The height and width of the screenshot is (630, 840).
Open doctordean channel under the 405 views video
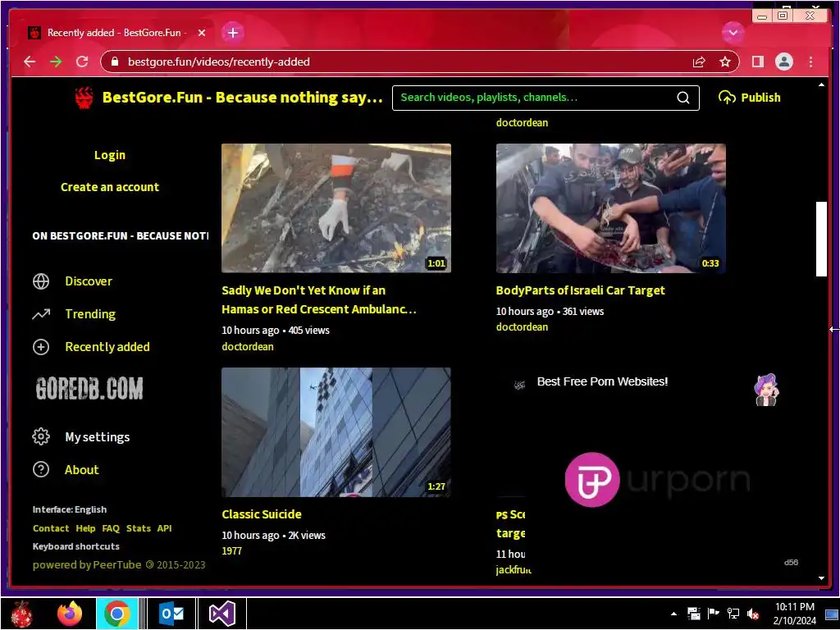248,347
